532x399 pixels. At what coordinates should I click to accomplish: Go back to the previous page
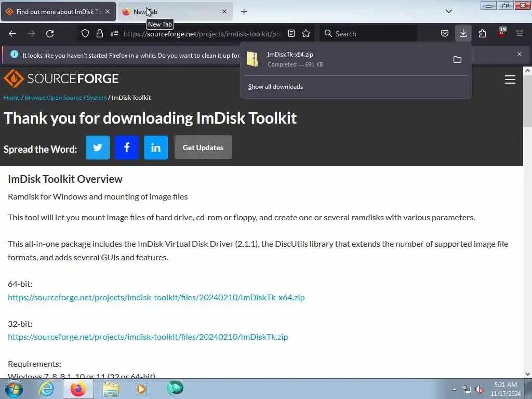click(x=12, y=34)
